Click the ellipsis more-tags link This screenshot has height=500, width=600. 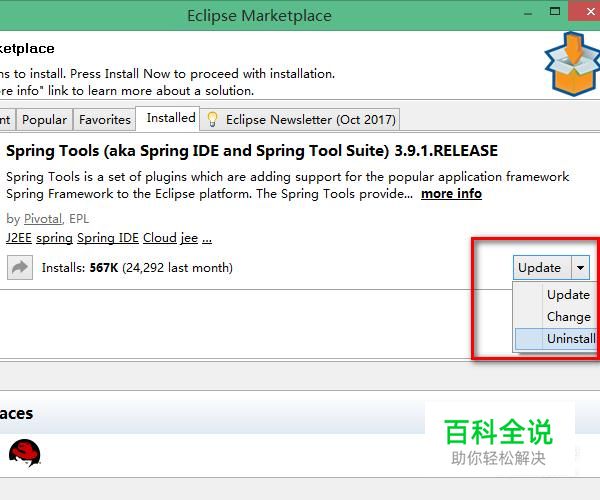coord(207,239)
